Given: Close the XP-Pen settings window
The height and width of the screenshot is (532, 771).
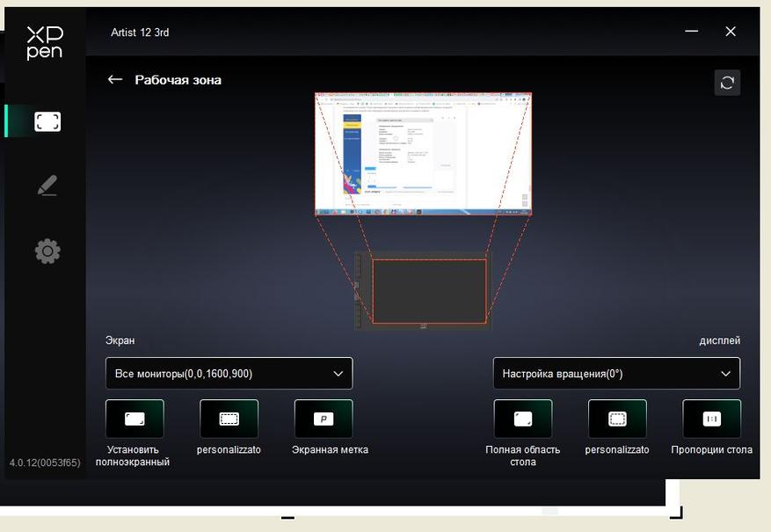Looking at the screenshot, I should pos(731,32).
